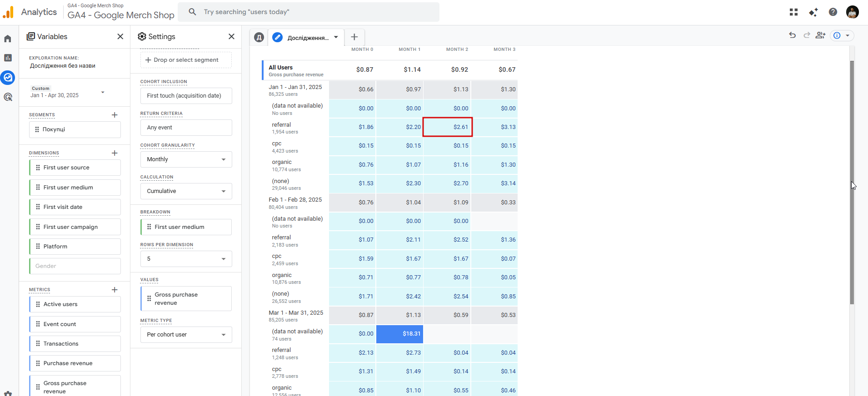Select the Gender dimension

(x=75, y=266)
